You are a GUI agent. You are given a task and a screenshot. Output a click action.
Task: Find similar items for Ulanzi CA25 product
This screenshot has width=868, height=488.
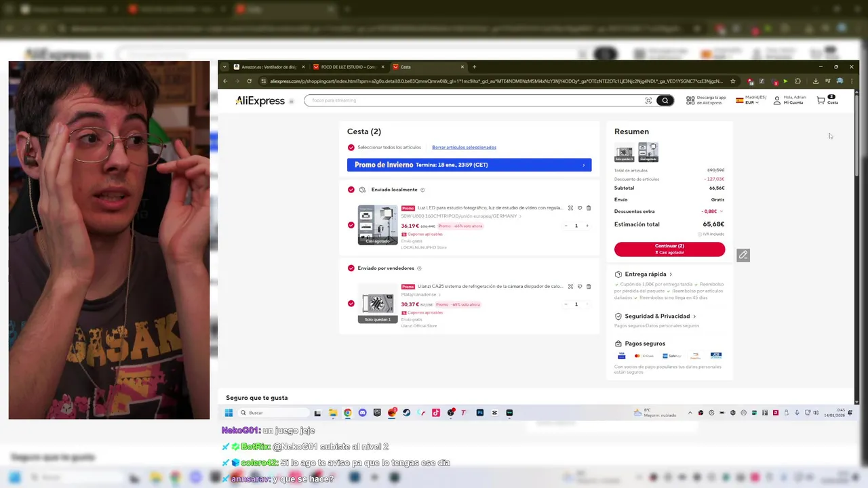pos(570,287)
